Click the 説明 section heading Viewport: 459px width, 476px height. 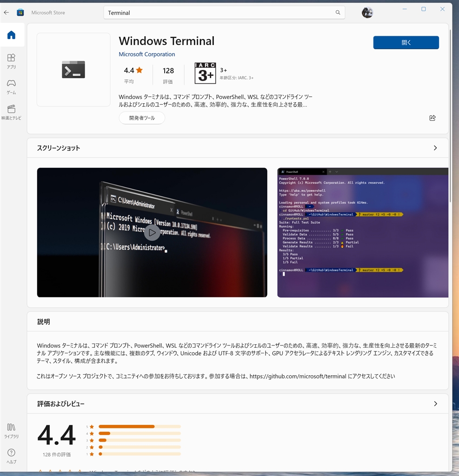[x=43, y=322]
